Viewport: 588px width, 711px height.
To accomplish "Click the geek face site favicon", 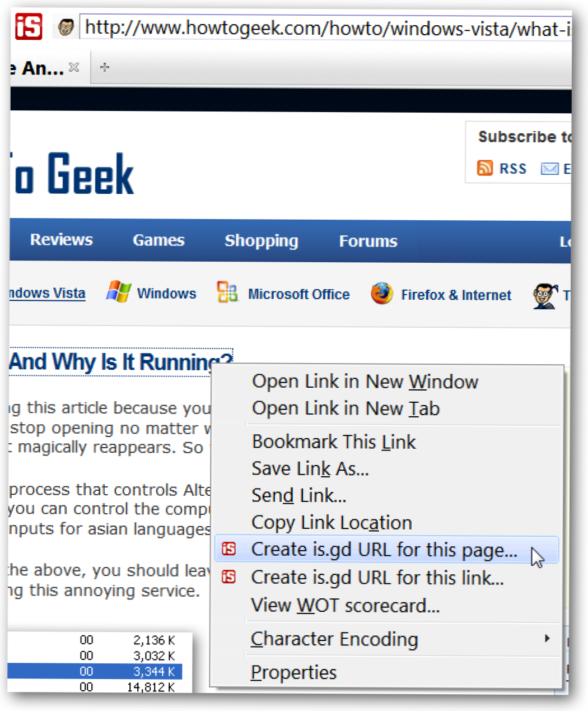I will tap(66, 27).
